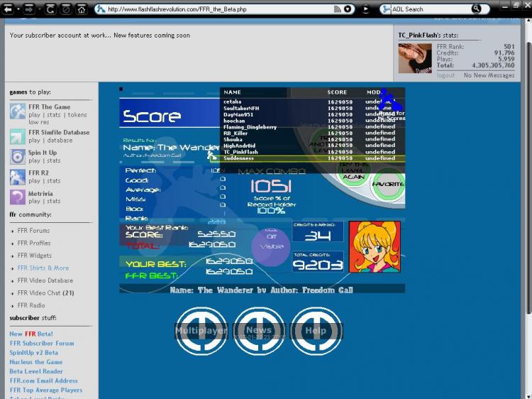Click the SCORE column header

(x=337, y=92)
